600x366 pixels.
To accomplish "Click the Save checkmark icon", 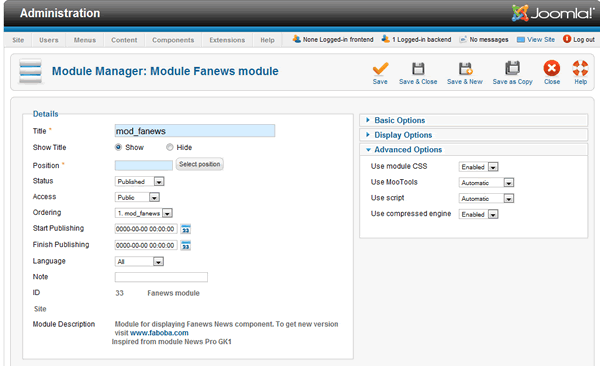I will [380, 69].
